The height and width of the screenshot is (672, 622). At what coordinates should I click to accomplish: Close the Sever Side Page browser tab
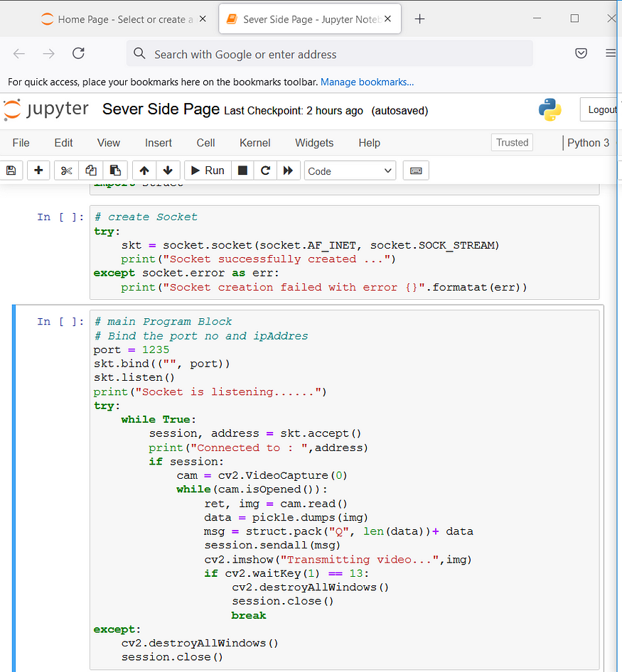pyautogui.click(x=388, y=19)
